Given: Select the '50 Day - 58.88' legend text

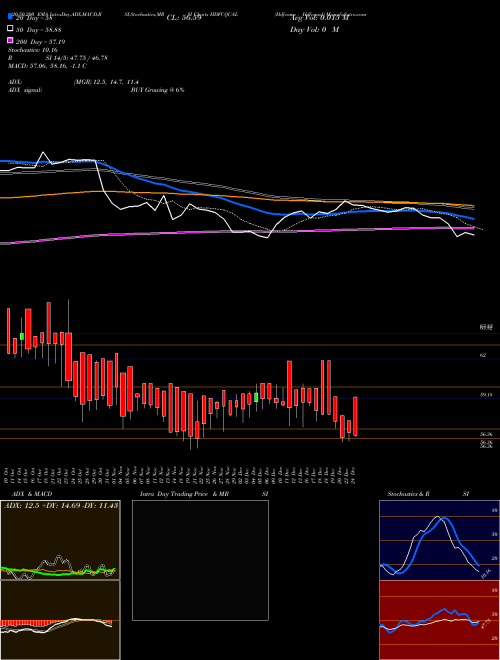Looking at the screenshot, I should [x=39, y=30].
